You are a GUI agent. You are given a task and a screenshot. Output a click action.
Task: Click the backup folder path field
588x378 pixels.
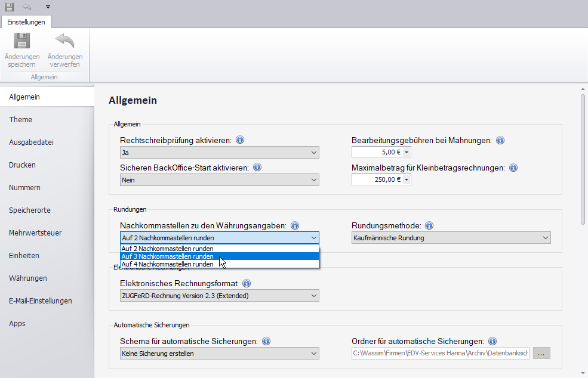pyautogui.click(x=440, y=354)
